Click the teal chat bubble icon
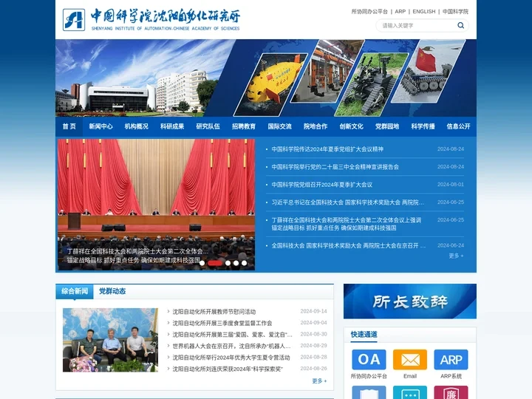 click(x=410, y=392)
